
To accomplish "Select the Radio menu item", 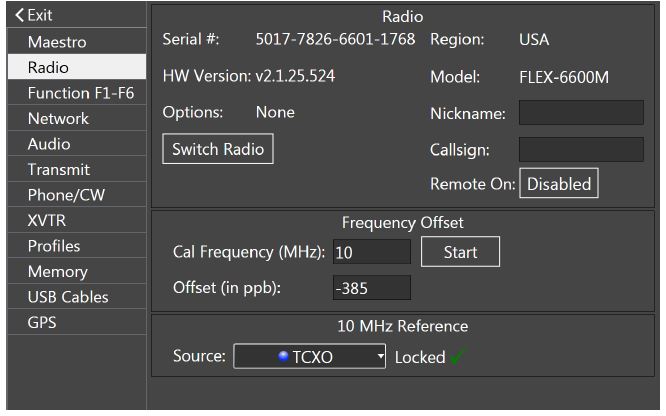I will coord(77,67).
